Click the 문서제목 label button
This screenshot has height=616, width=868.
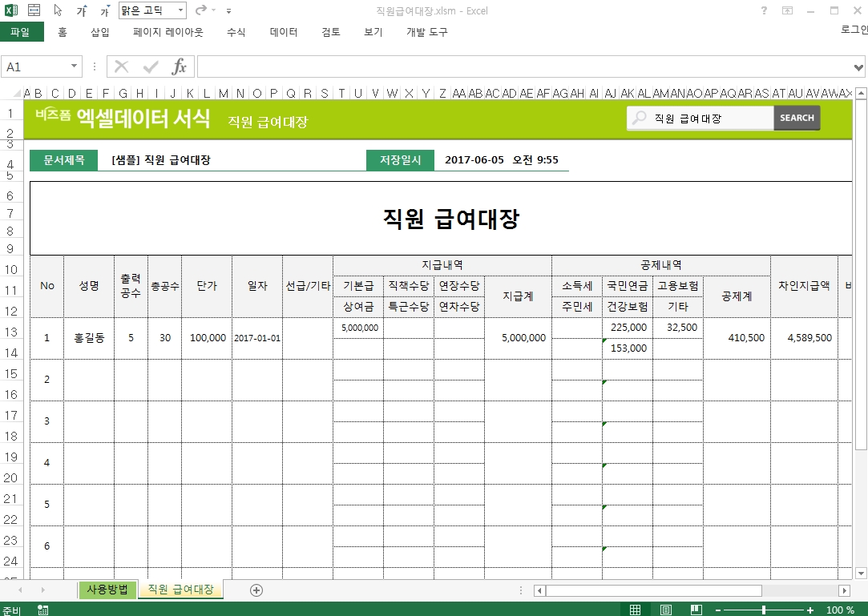tap(63, 160)
